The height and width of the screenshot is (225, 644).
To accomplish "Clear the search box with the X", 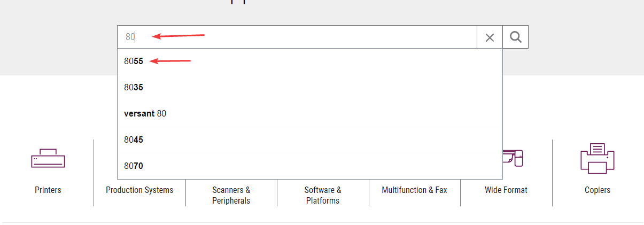I will [490, 37].
